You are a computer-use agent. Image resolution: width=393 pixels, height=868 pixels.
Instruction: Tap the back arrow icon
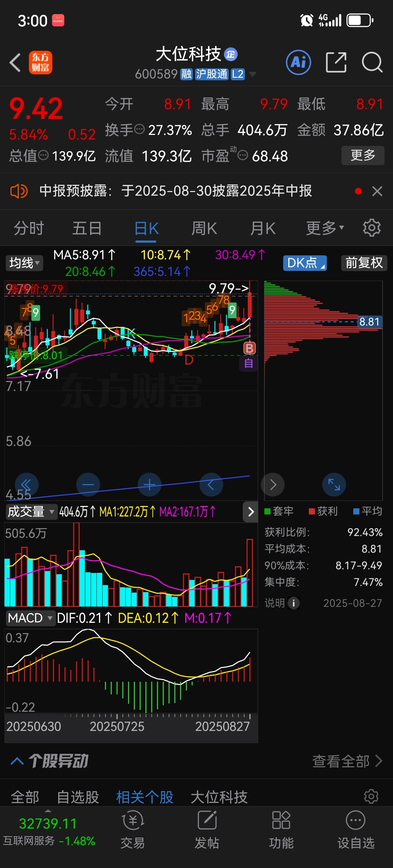[x=15, y=63]
